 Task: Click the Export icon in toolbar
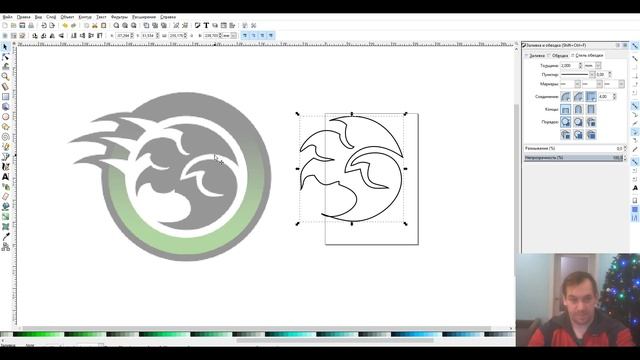pyautogui.click(x=52, y=26)
